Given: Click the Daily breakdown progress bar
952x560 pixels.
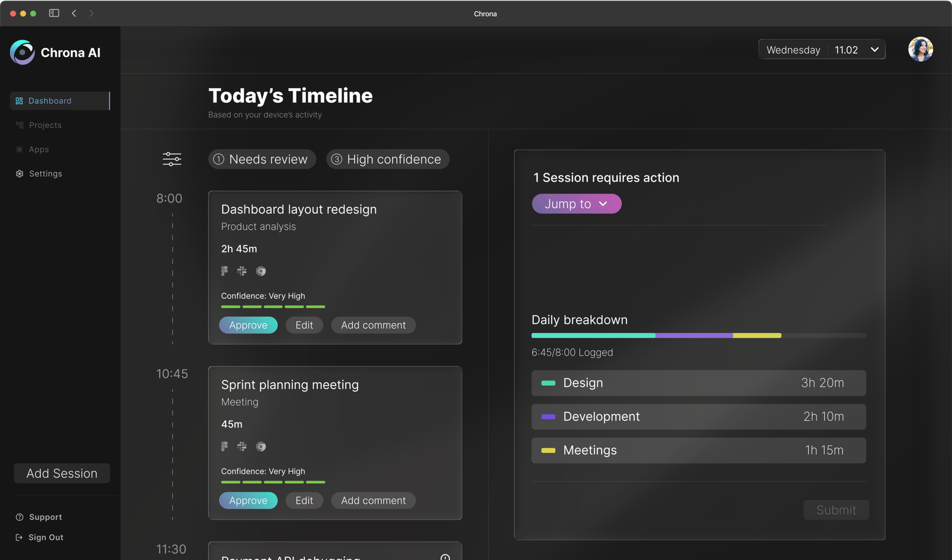Looking at the screenshot, I should (x=698, y=336).
